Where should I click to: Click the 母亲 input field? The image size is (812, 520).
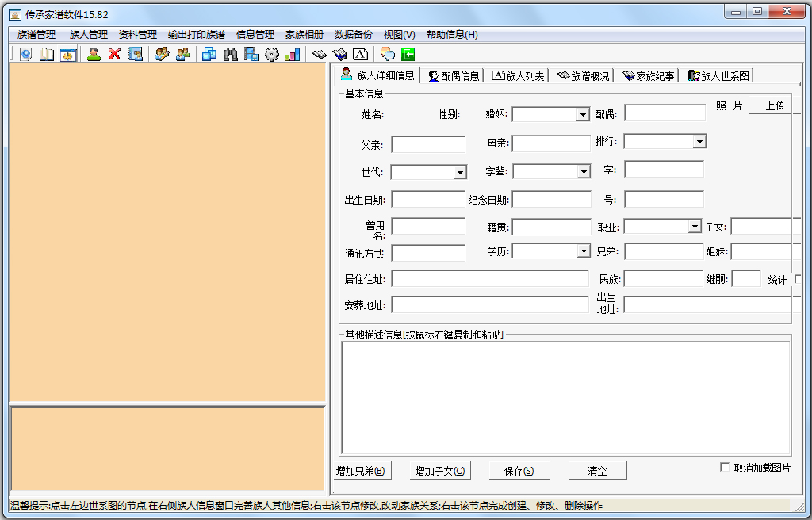[x=551, y=143]
